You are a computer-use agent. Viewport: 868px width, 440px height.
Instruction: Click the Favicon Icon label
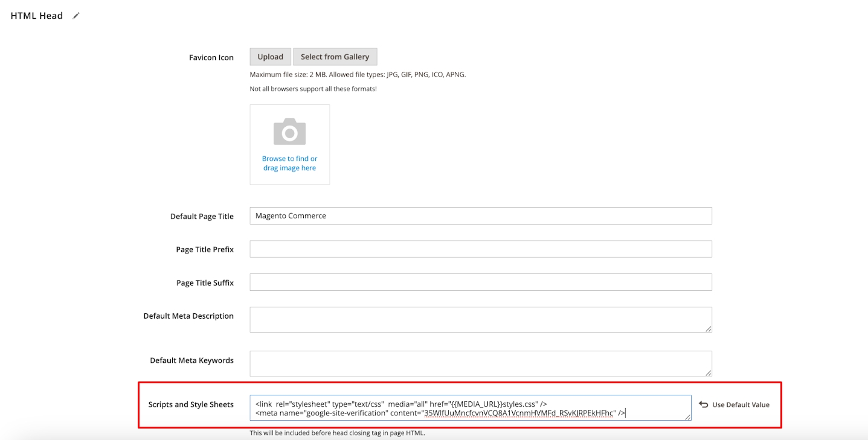pos(211,58)
